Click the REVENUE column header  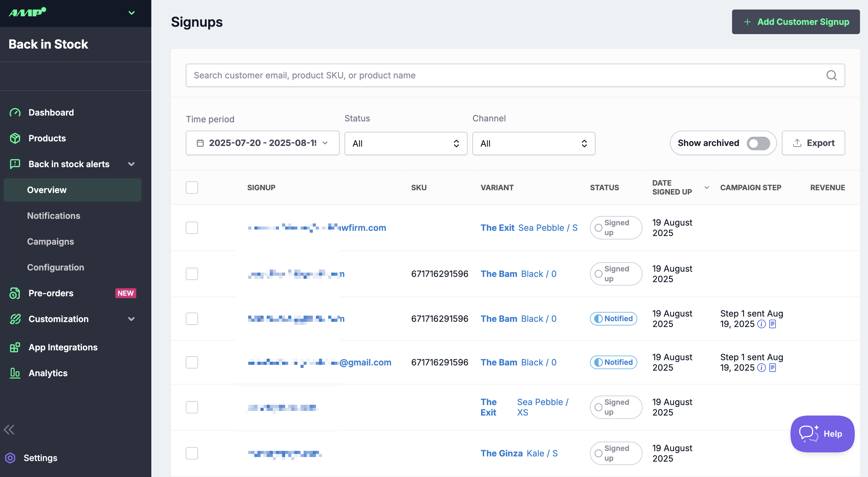click(828, 187)
